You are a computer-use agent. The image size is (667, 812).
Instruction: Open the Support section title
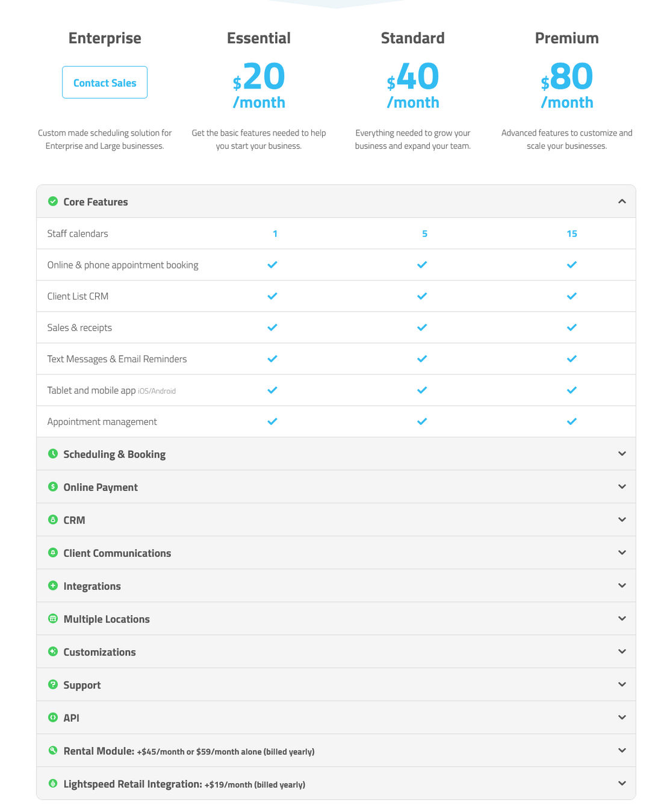[x=82, y=685]
